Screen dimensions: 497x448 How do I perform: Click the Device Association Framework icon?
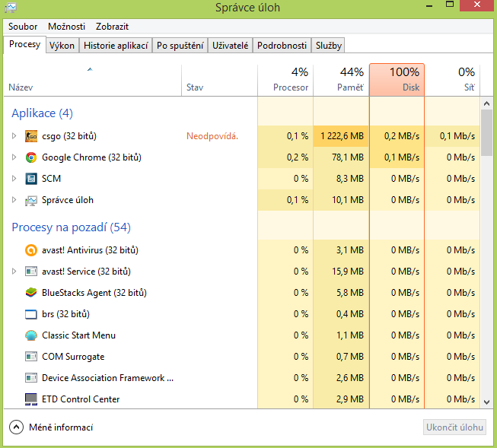(31, 378)
